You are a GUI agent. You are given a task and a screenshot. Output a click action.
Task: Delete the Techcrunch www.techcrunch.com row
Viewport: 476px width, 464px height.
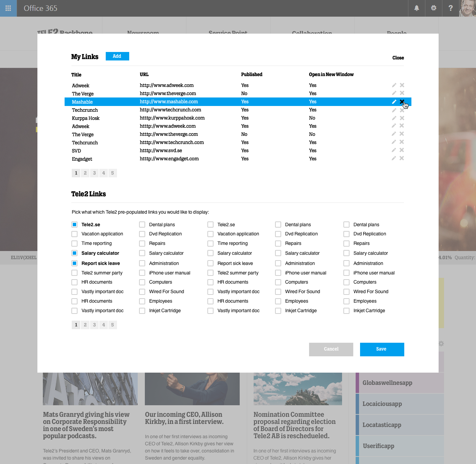[x=402, y=142]
